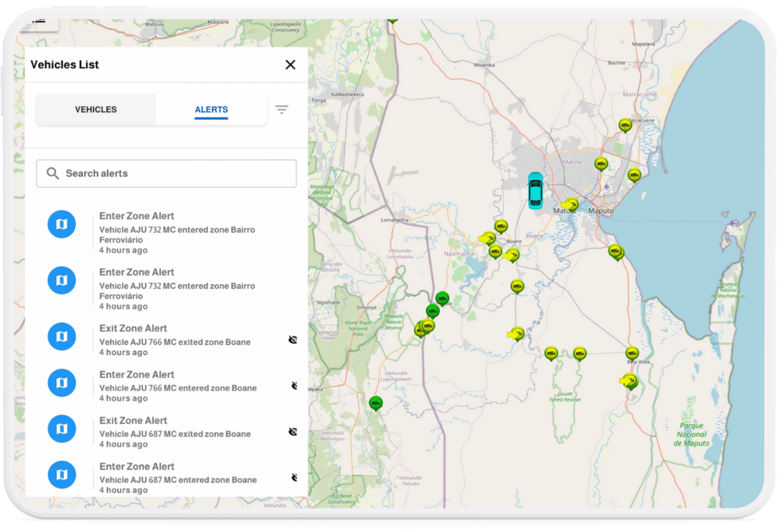Click yellow arrow marker south of Bela Vista
The width and height of the screenshot is (777, 532).
[629, 382]
